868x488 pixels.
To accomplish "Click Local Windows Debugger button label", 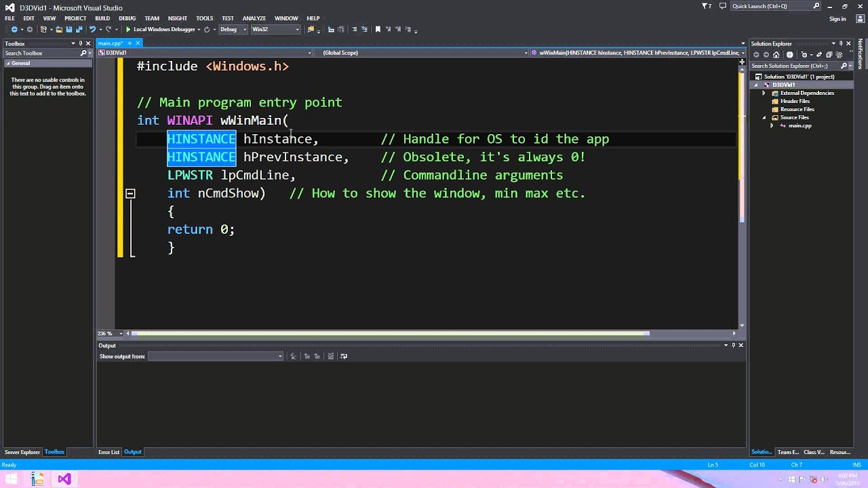I will (165, 30).
